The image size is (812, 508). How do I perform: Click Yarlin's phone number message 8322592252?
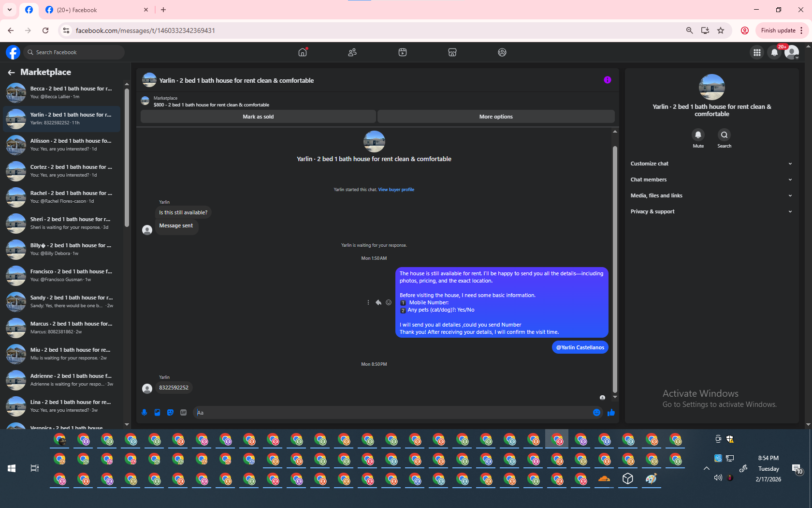coord(174,388)
